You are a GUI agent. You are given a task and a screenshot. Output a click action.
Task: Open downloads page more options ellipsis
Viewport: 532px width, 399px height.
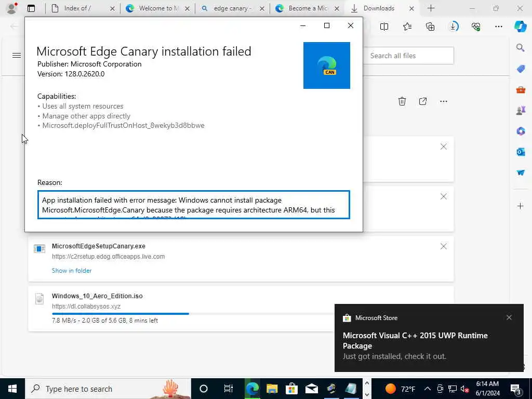tap(444, 101)
